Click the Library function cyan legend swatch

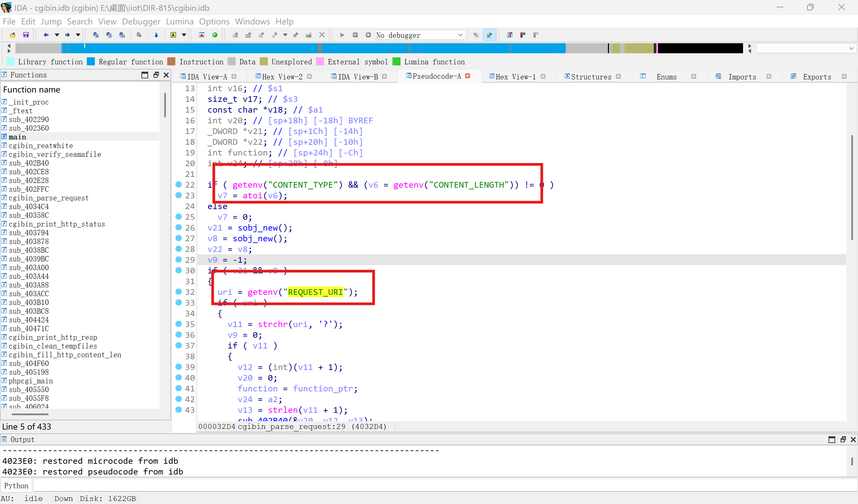[x=10, y=62]
